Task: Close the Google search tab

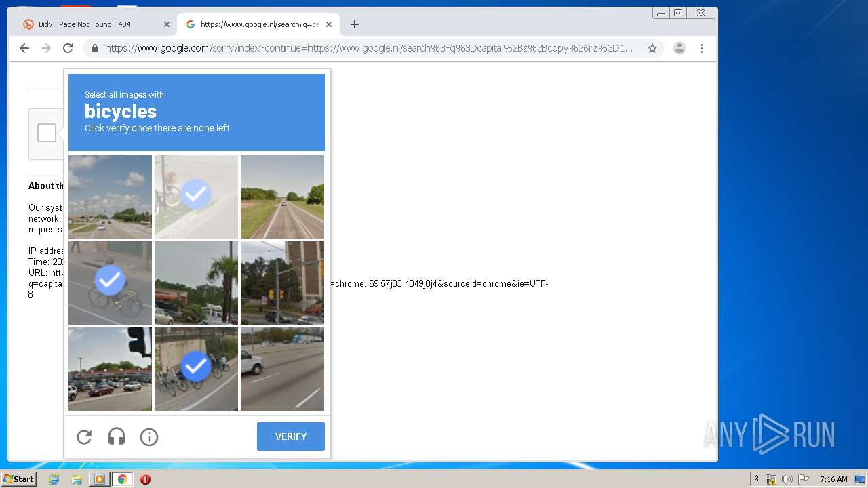Action: pos(329,24)
